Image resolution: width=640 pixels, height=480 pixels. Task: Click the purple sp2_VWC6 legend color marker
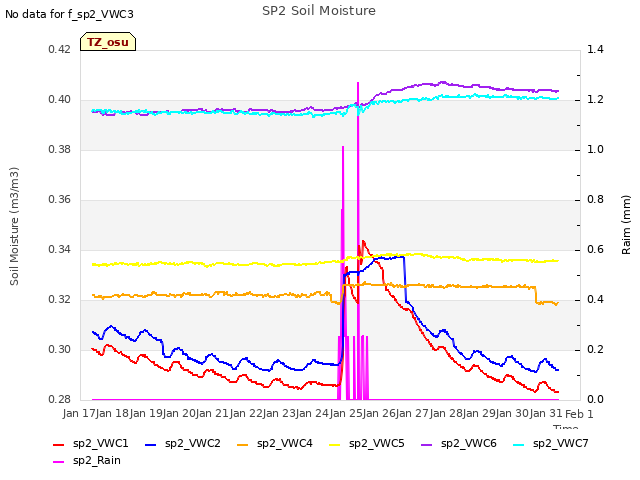coord(427,444)
